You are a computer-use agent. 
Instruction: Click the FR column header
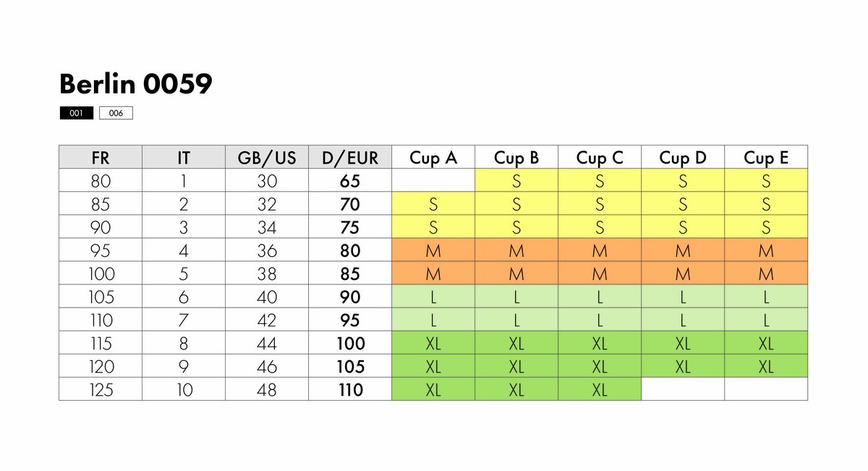(101, 158)
